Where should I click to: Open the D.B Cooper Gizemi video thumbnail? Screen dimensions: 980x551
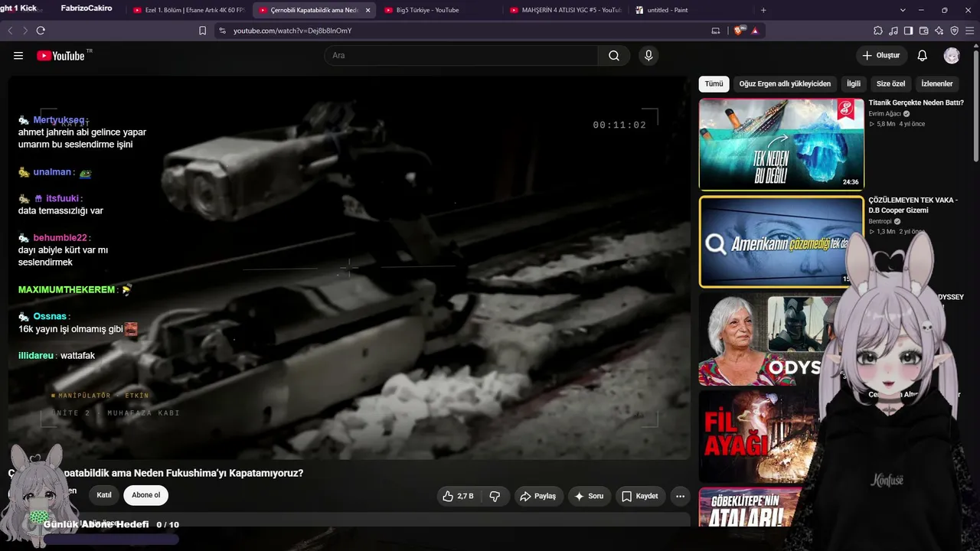coord(781,242)
